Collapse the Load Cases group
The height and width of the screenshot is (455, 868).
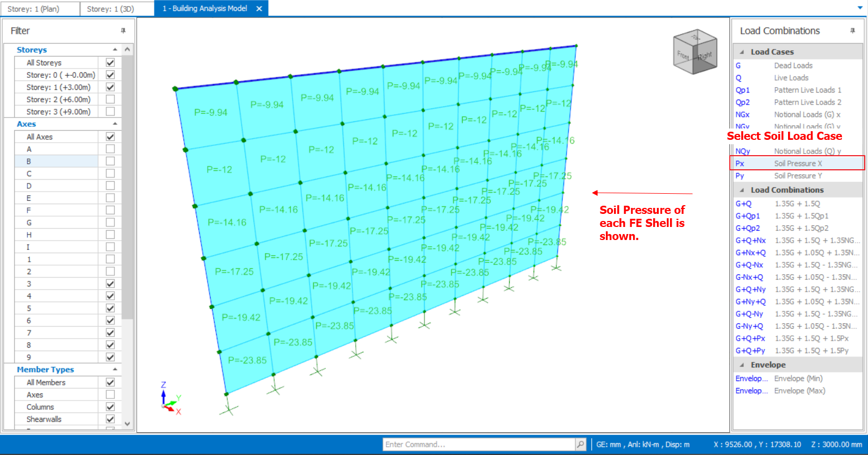(742, 52)
